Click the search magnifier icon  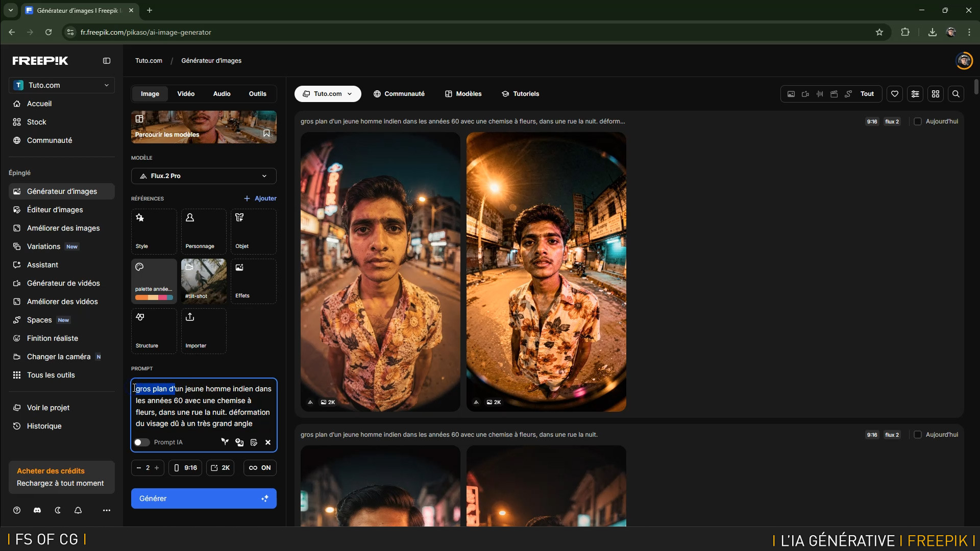[x=956, y=94]
